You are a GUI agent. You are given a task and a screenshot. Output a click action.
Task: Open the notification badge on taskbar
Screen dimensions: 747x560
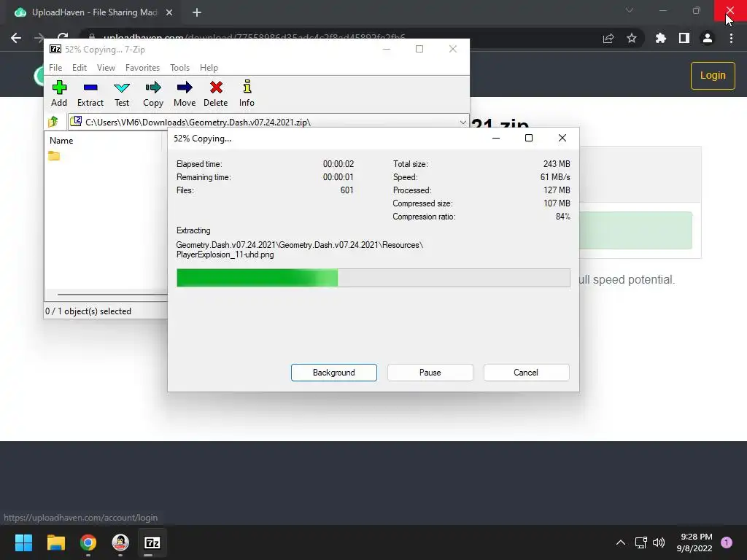(727, 542)
